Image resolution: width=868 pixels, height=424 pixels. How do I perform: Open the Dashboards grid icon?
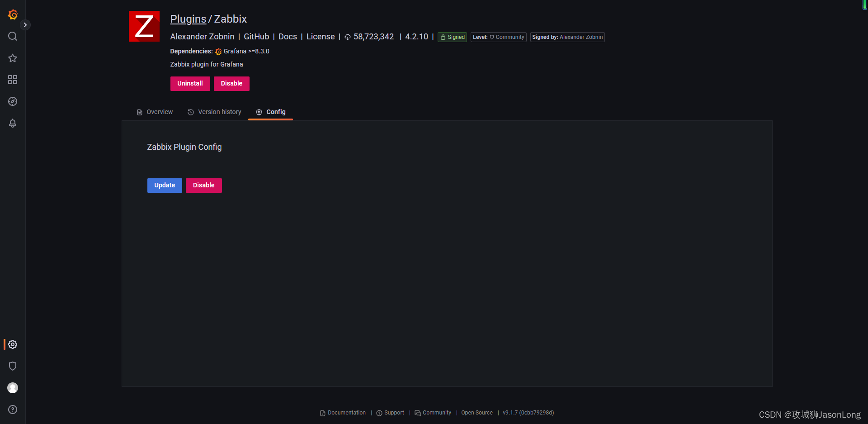click(13, 80)
